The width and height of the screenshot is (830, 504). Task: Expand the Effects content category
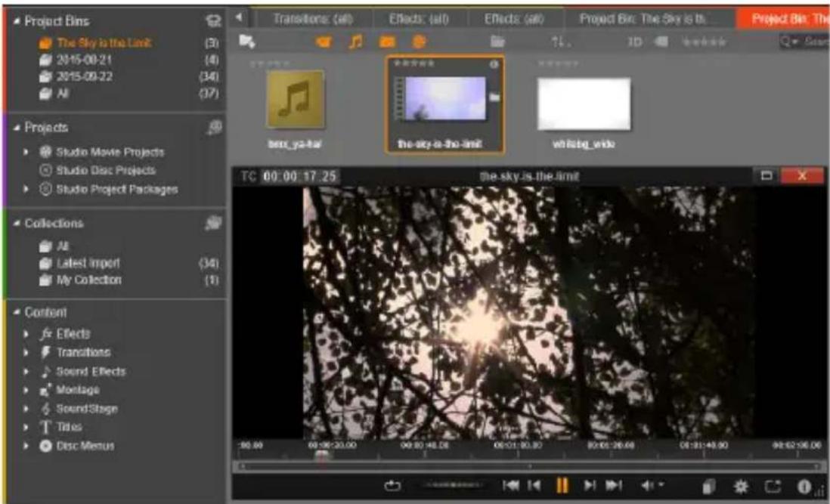(x=26, y=334)
